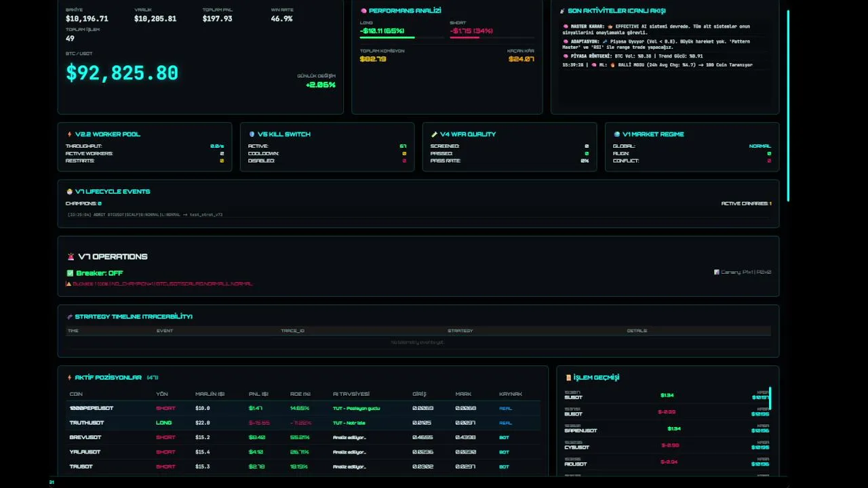Click the small icon before Canary: P1x1
Viewport: 868px width, 488px height.
[716, 272]
